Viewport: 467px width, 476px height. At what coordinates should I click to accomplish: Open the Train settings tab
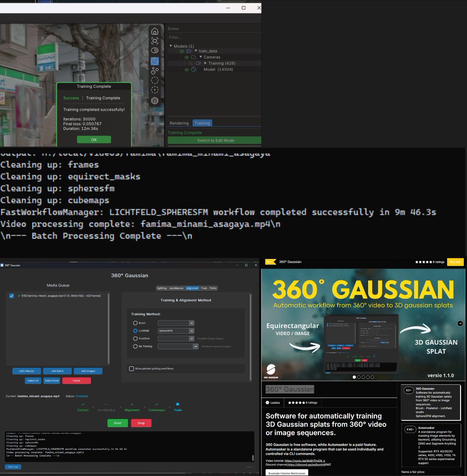point(204,288)
